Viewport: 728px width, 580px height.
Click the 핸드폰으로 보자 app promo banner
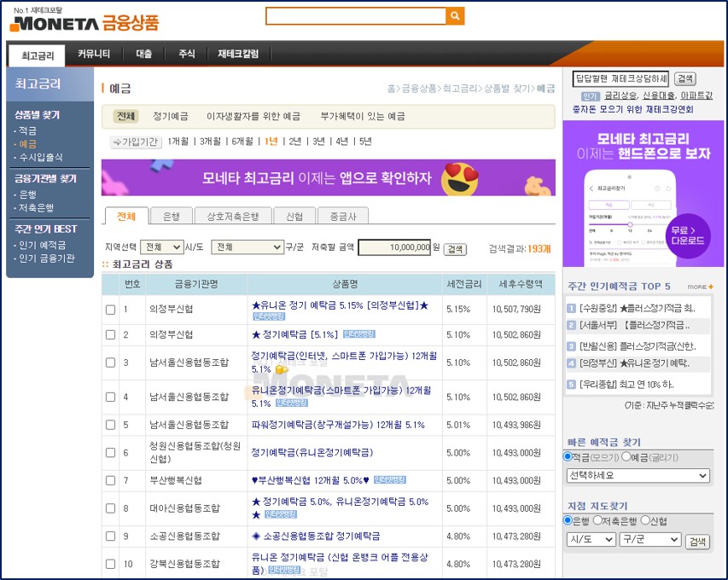click(x=643, y=194)
